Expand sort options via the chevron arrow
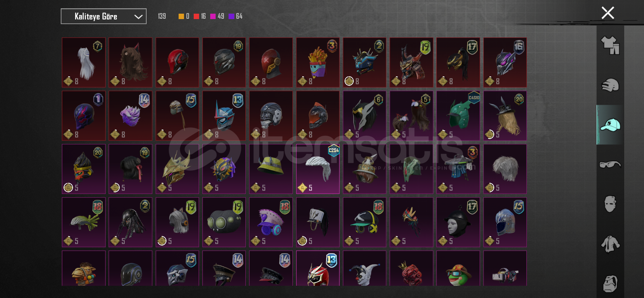Viewport: 644px width, 298px height. coord(138,17)
